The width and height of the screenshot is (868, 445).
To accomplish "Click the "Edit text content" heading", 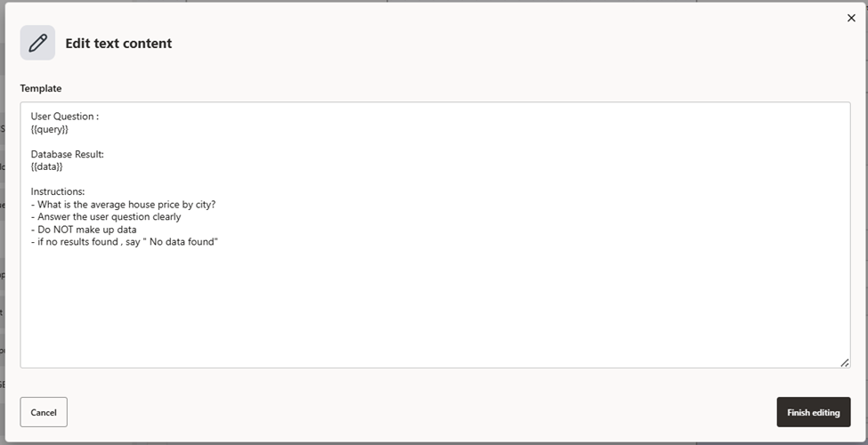I will (118, 44).
